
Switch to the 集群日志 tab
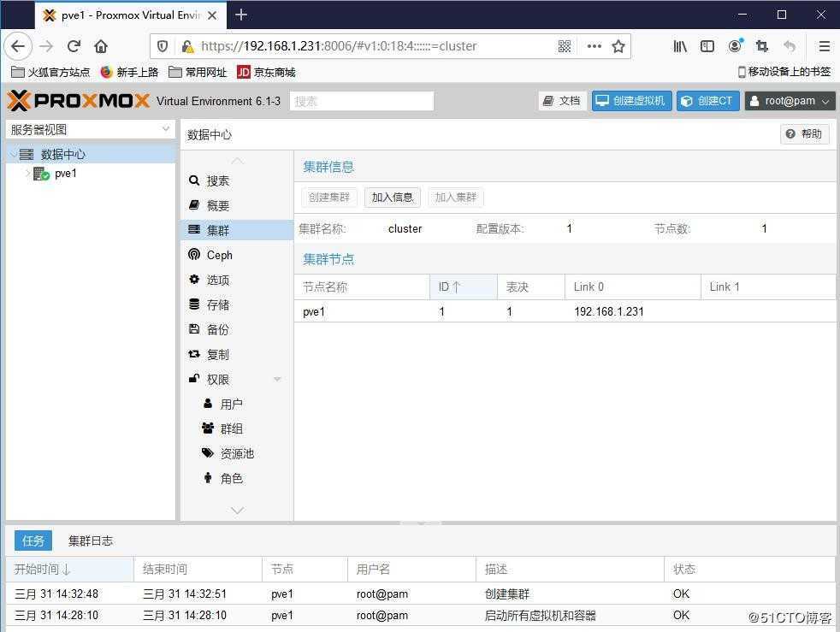click(x=91, y=541)
